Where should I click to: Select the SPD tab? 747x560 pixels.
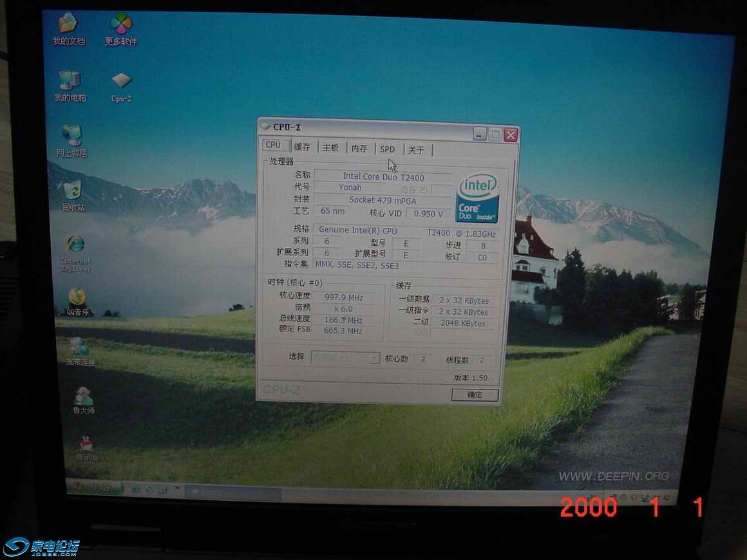point(387,149)
